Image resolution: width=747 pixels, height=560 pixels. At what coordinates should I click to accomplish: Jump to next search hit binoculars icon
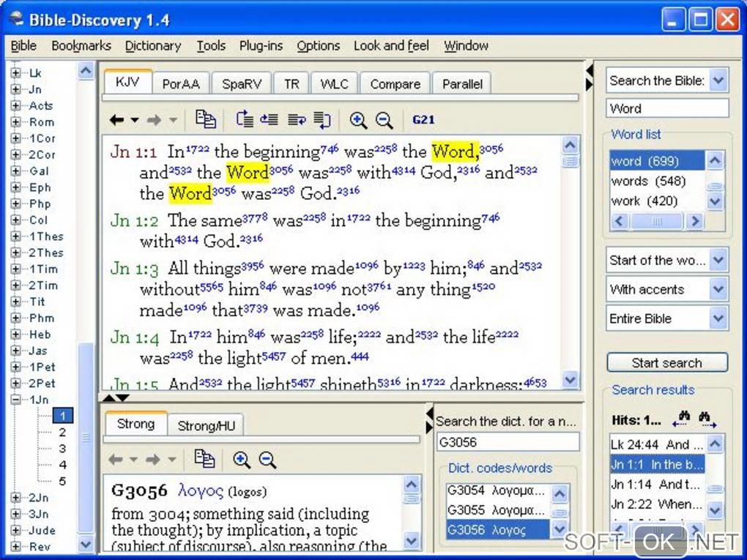[x=707, y=419]
